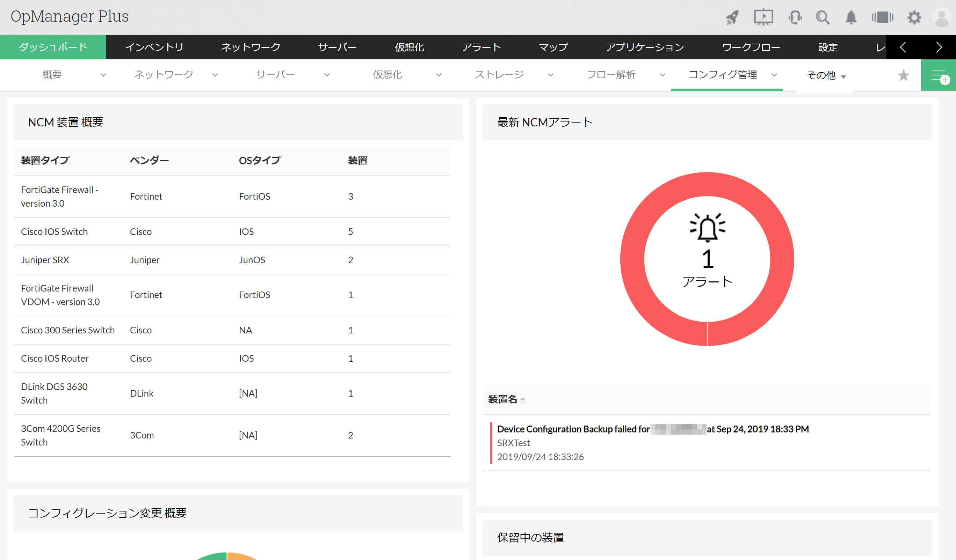
Task: Switch to the インベントリ tab
Action: tap(154, 47)
